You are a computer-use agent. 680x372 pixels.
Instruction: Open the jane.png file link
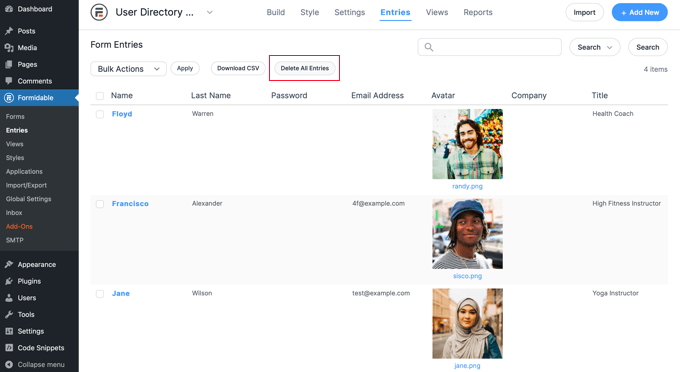[x=468, y=365]
